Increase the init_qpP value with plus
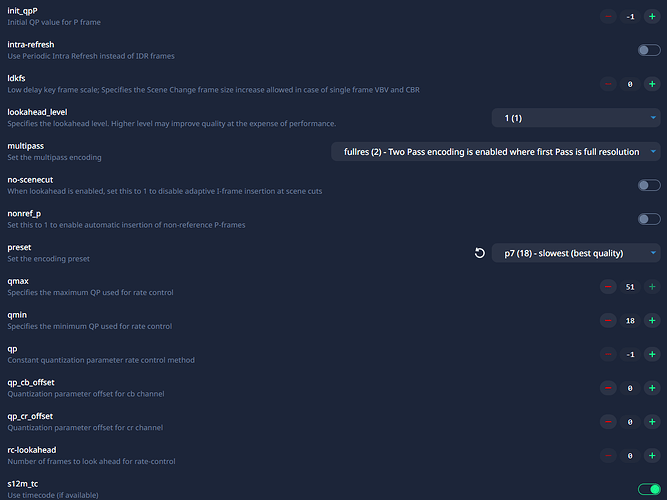This screenshot has height=500, width=667. pyautogui.click(x=652, y=16)
